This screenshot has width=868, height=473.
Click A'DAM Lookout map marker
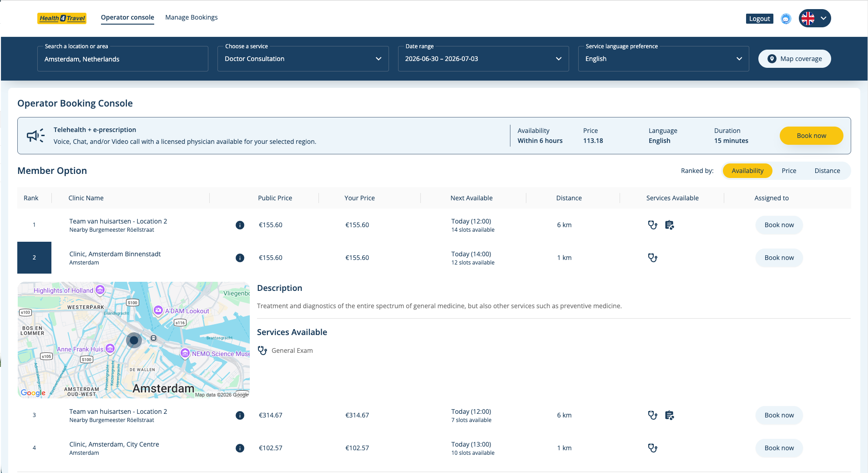point(158,310)
